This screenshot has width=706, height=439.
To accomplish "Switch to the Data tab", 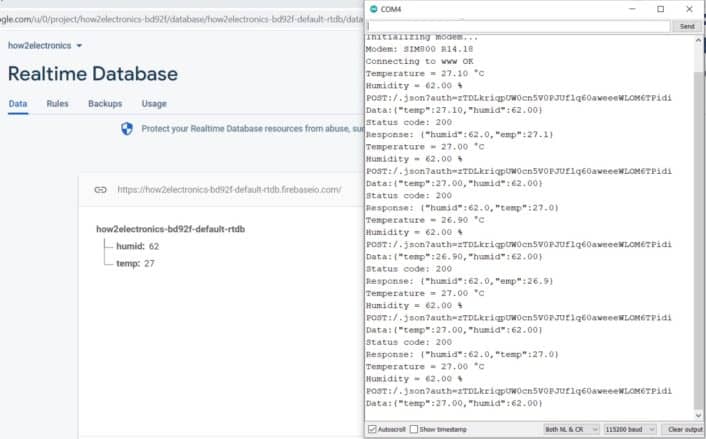I will [x=18, y=104].
